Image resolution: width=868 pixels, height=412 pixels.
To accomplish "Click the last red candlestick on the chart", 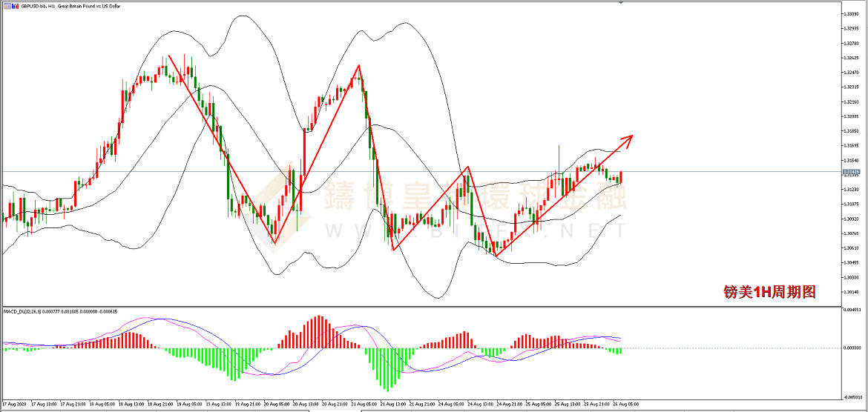I will click(x=620, y=176).
